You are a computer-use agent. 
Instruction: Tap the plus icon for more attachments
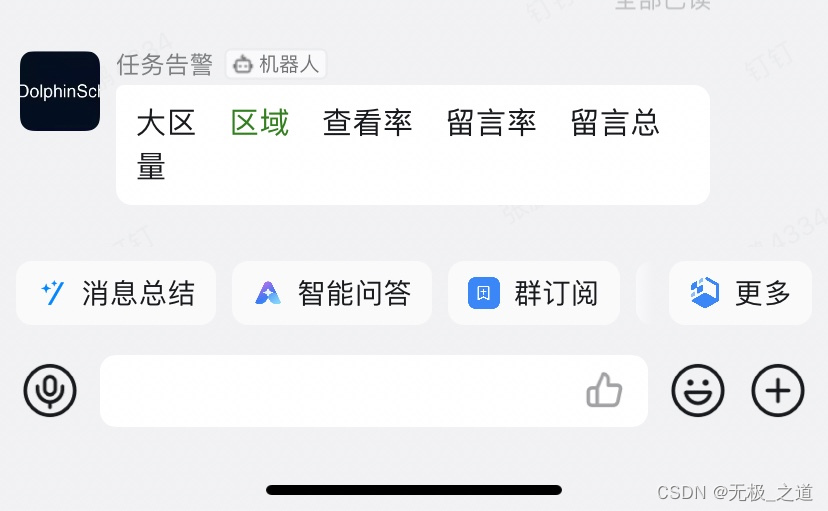point(778,391)
